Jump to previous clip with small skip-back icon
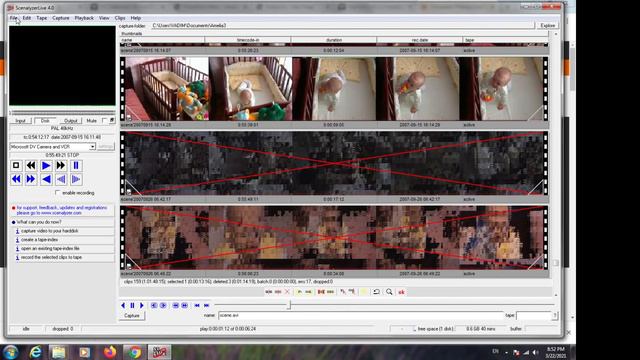The height and width of the screenshot is (360, 640). pyautogui.click(x=197, y=305)
